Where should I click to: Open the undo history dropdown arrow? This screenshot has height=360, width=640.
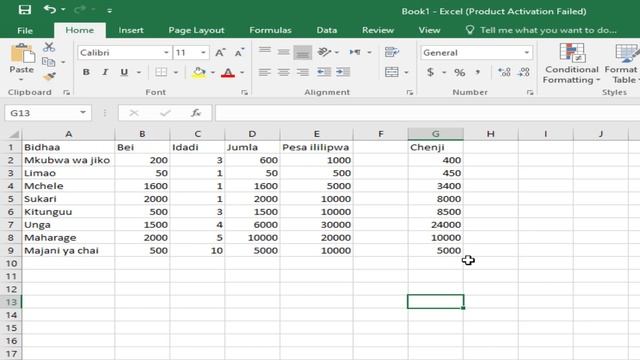click(x=63, y=9)
